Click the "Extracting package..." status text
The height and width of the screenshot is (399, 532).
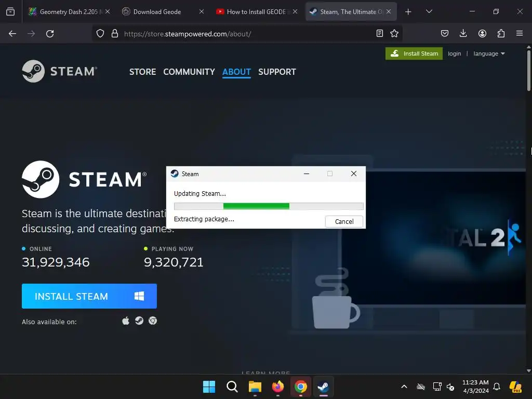[x=204, y=219]
